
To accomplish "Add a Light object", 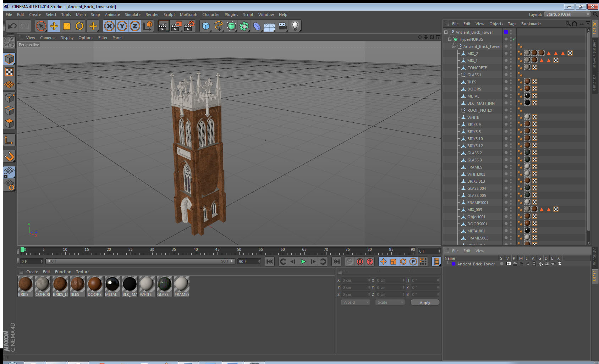I will 295,26.
